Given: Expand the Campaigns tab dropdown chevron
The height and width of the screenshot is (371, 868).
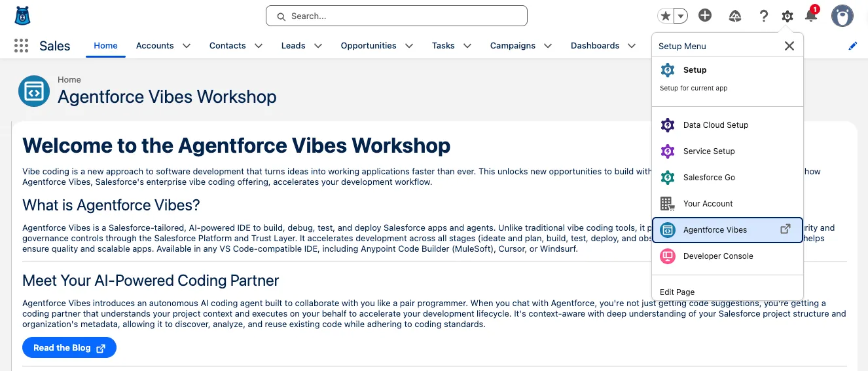Looking at the screenshot, I should click(x=548, y=46).
